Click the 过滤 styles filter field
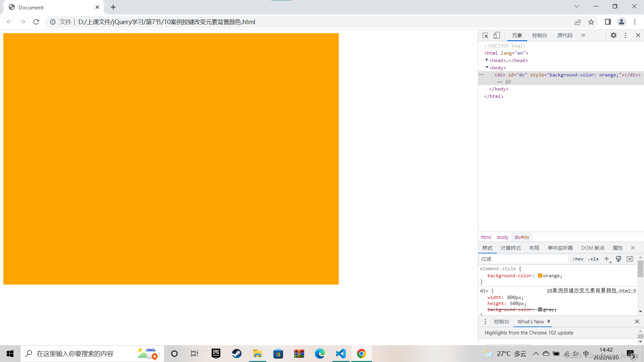This screenshot has height=362, width=644. coord(523,259)
